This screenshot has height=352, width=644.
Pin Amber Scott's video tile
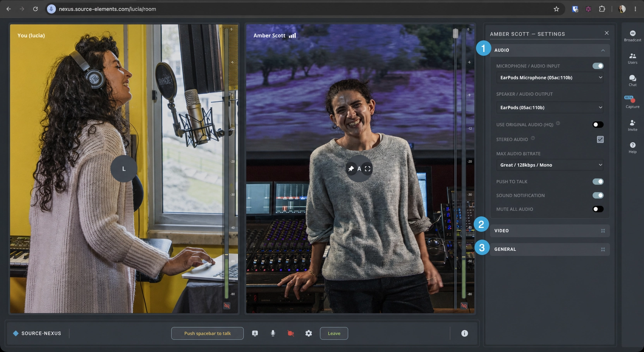tap(351, 169)
